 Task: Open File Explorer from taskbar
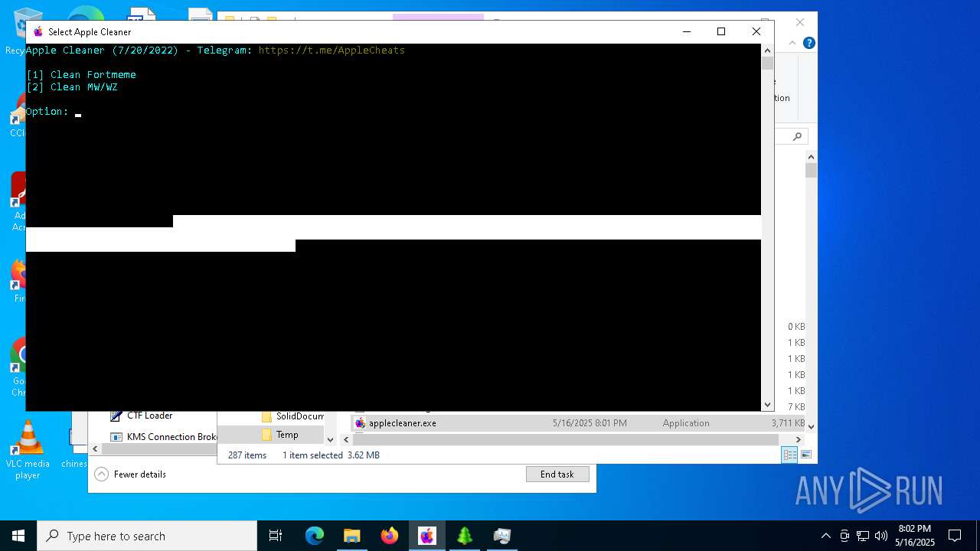[351, 536]
